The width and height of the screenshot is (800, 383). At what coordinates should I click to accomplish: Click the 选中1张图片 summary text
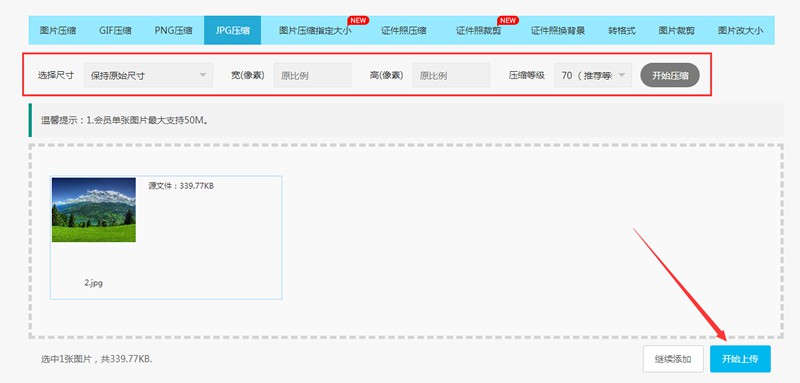pyautogui.click(x=97, y=359)
